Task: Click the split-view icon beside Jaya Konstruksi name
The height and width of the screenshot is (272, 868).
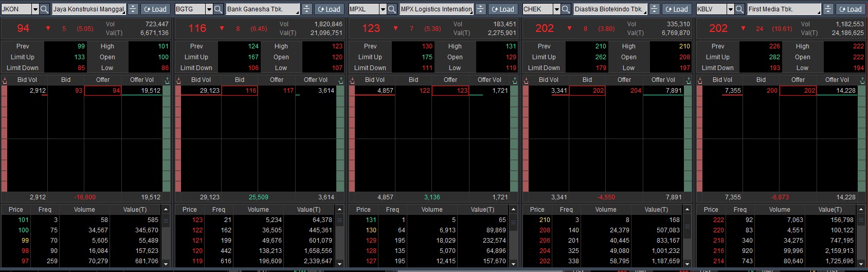Action: (133, 9)
